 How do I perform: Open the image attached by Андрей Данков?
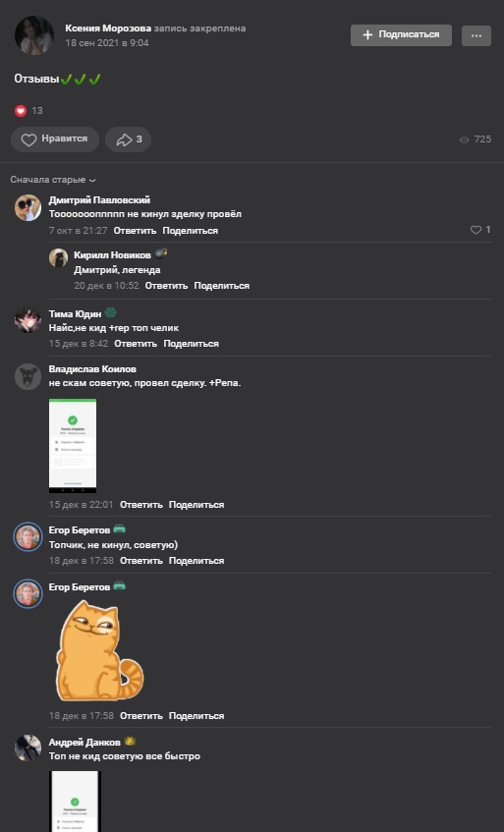pyautogui.click(x=75, y=802)
